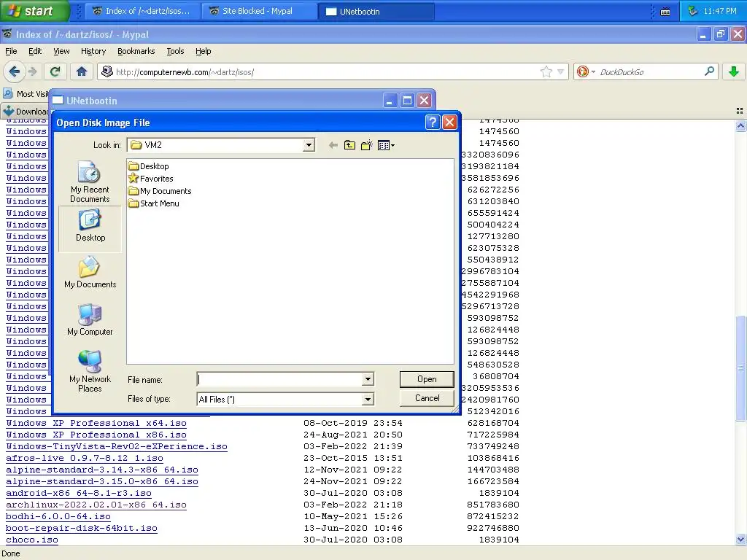Select the Favorites folder in file list
Image resolution: width=747 pixels, height=560 pixels.
click(x=150, y=179)
